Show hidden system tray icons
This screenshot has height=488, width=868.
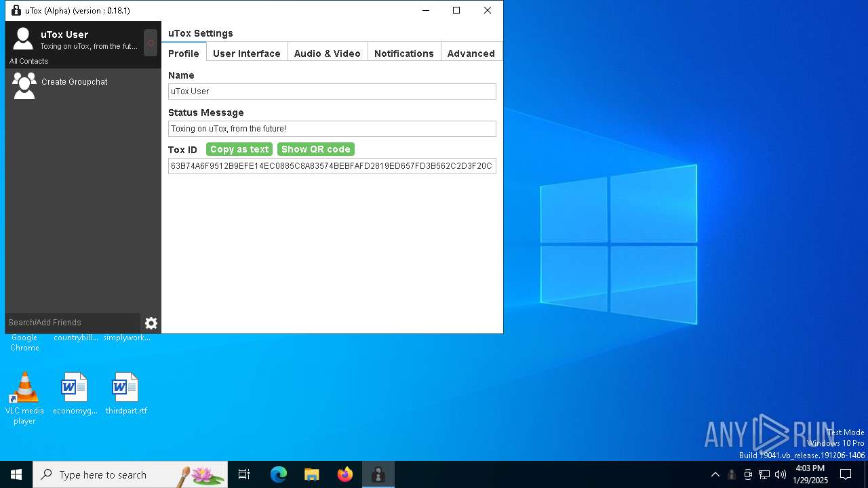715,474
